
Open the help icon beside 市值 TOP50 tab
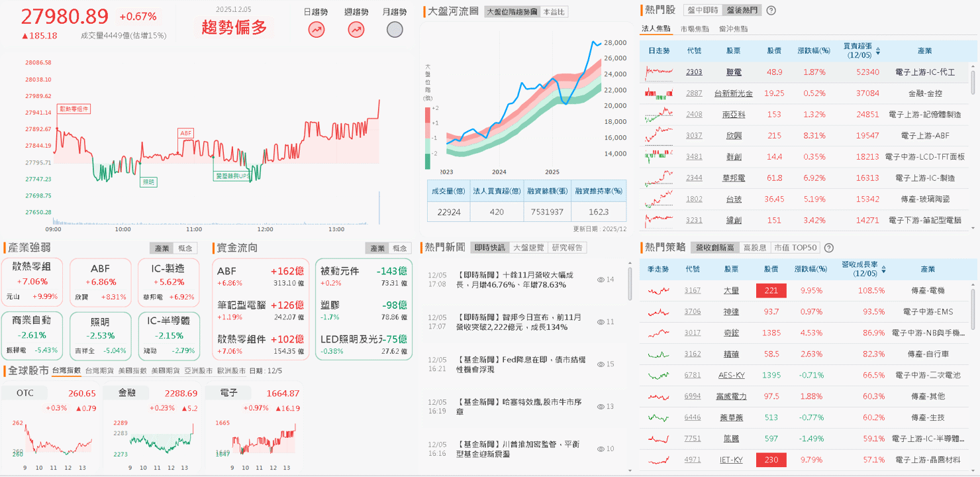coord(828,248)
